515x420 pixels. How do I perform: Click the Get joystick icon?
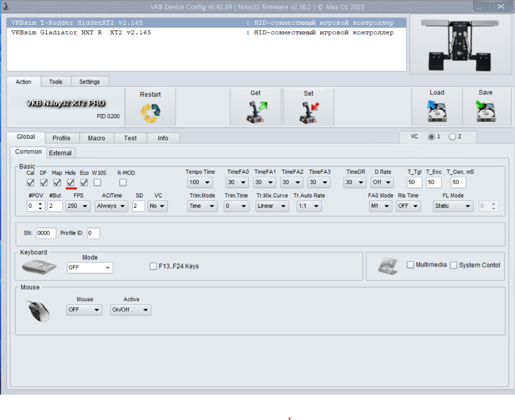click(x=255, y=112)
